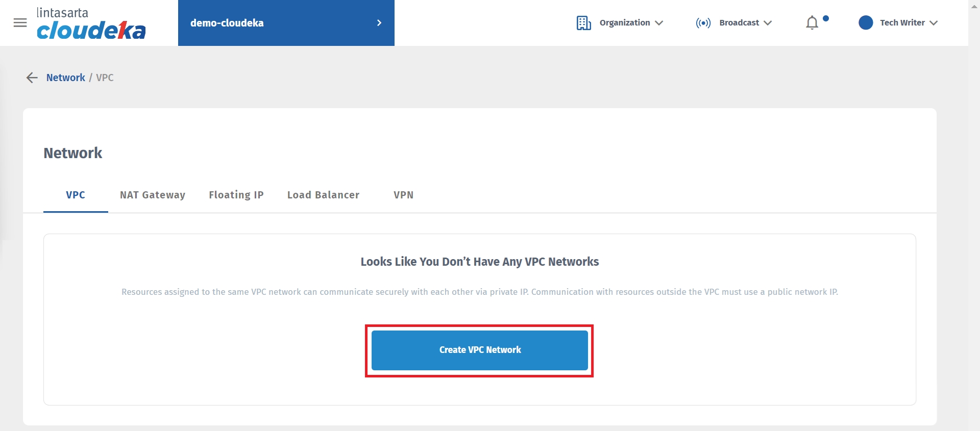This screenshot has height=431, width=980.
Task: Switch to the VPN tab
Action: (403, 195)
